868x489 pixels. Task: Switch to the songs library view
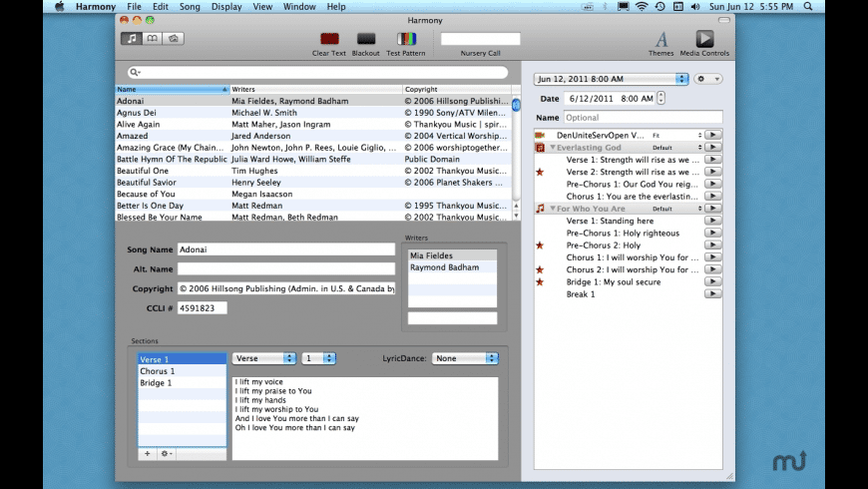[131, 38]
